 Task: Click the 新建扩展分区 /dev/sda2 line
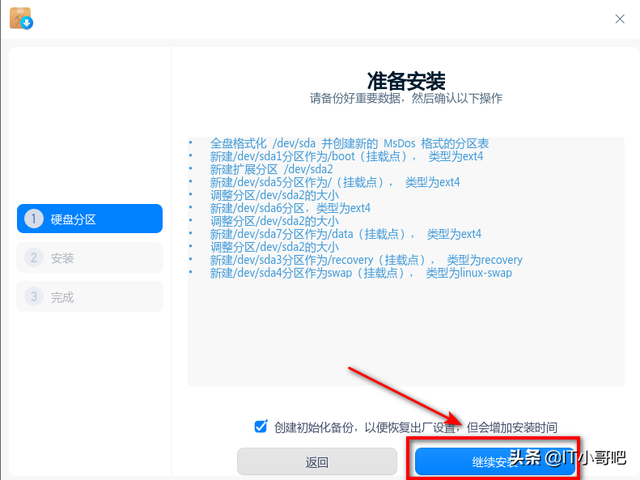coord(271,169)
